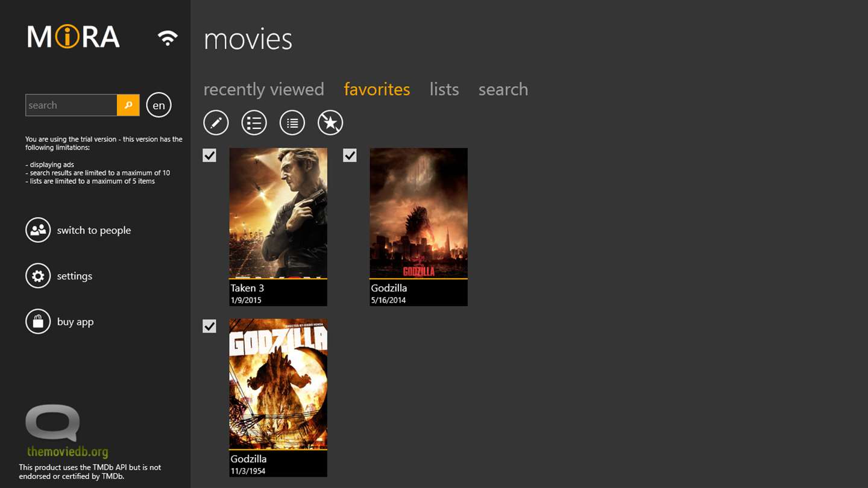
Task: Switch to the recently viewed tab
Action: coord(263,89)
